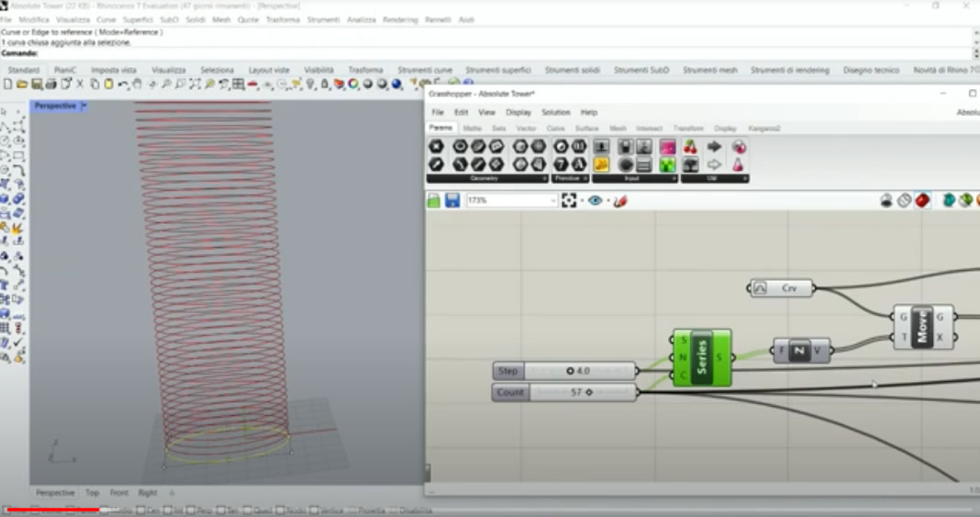Click the Grasshopper save file icon
This screenshot has width=980, height=517.
[452, 200]
